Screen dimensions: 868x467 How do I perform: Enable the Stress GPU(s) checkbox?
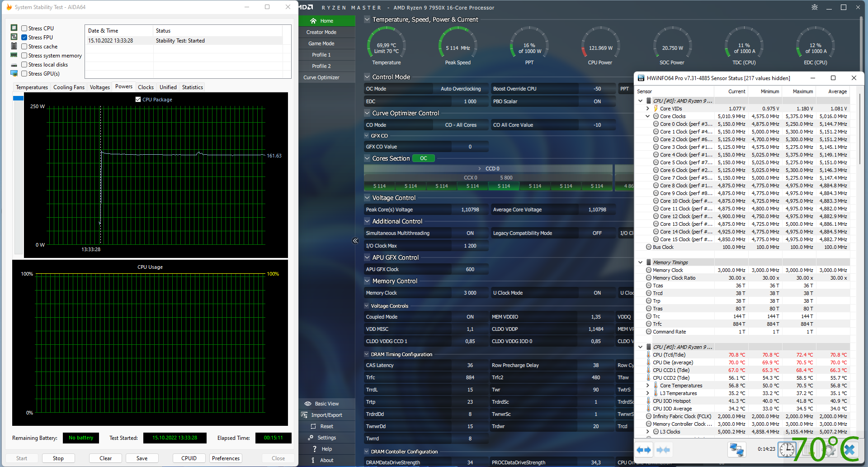[24, 74]
